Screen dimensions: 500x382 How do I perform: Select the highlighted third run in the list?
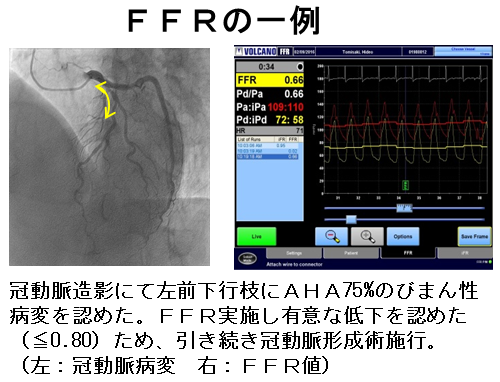pos(267,156)
